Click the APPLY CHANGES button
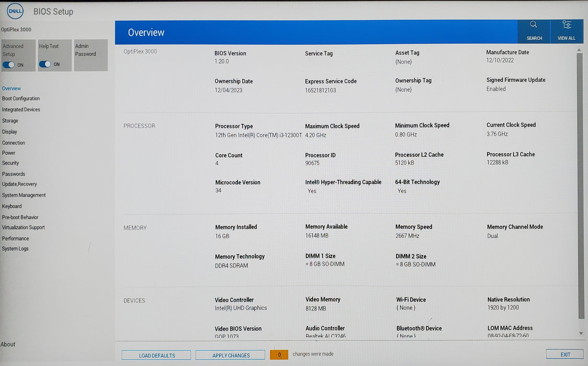This screenshot has height=366, width=588. click(230, 355)
